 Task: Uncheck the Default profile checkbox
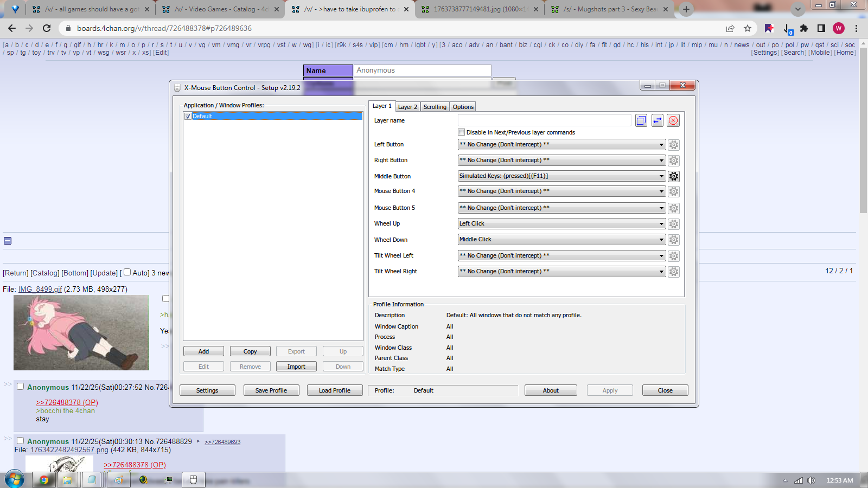coord(188,116)
